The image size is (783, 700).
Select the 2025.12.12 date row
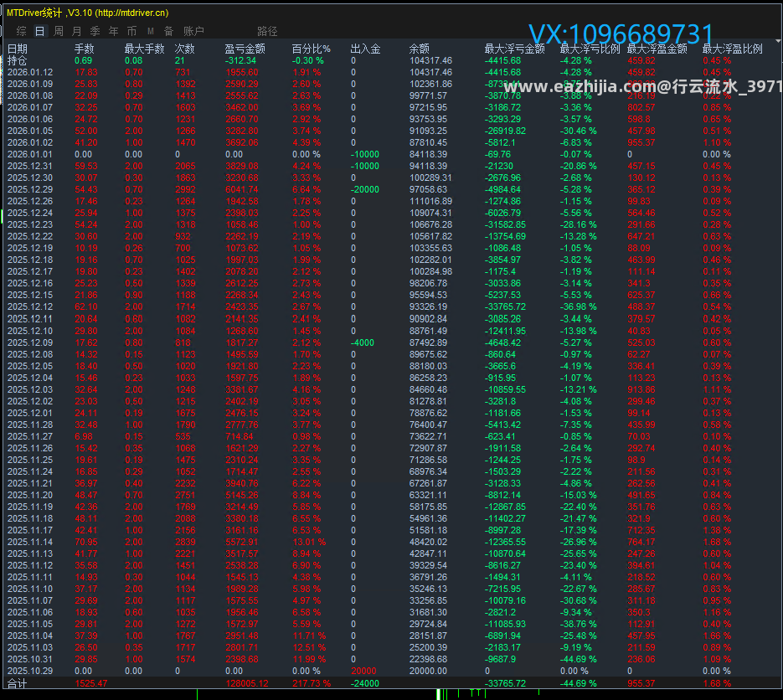(30, 306)
